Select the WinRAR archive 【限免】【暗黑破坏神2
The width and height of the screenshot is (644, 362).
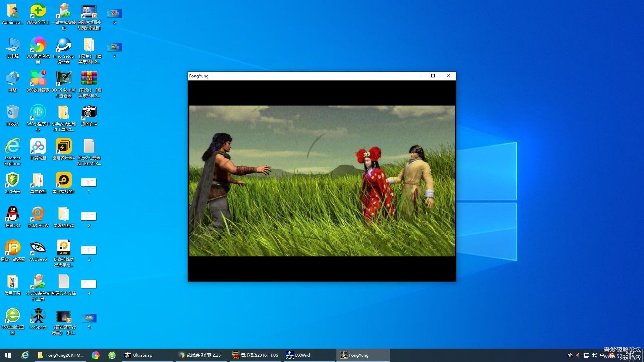pyautogui.click(x=89, y=84)
